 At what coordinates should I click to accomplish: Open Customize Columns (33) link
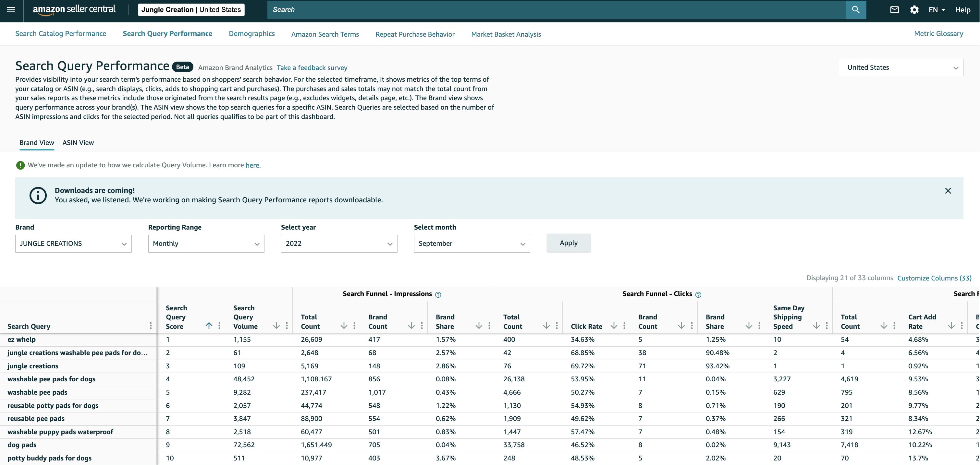tap(934, 278)
